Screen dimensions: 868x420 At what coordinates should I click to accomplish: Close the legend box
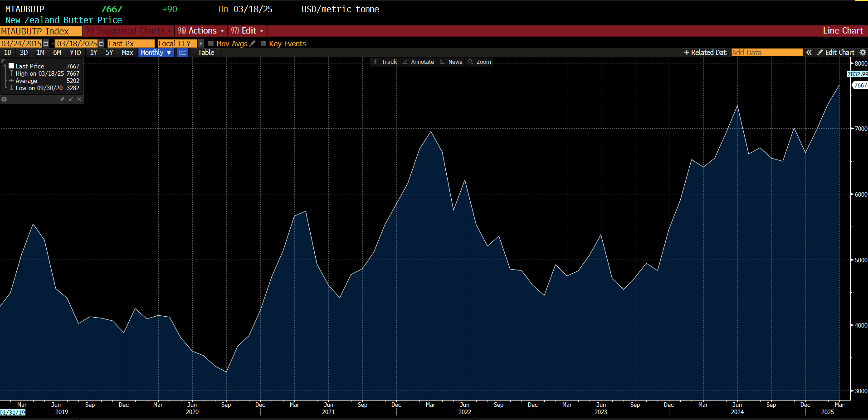79,99
